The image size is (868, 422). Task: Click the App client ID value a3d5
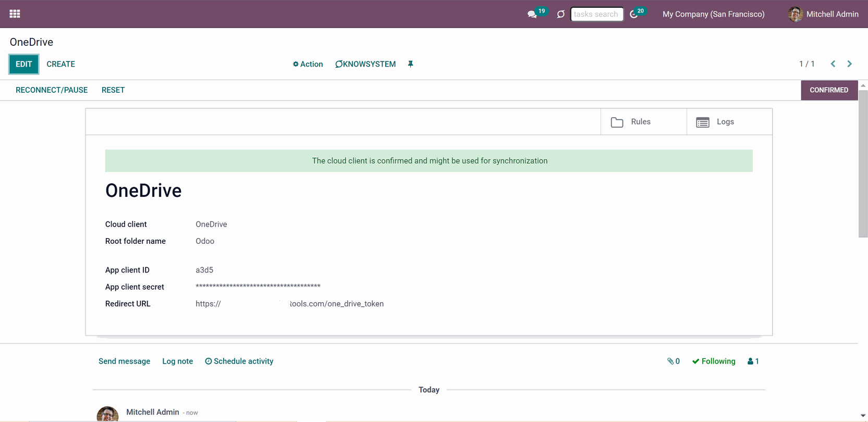[204, 270]
